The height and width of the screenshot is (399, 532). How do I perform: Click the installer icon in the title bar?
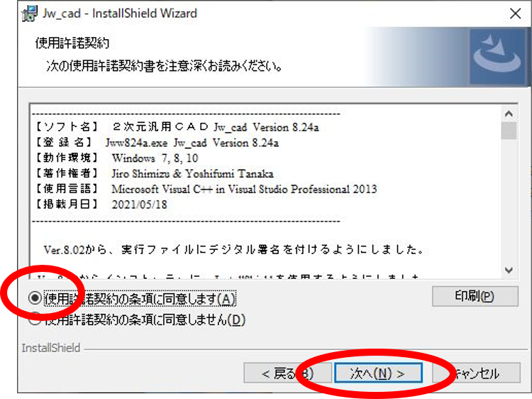click(30, 13)
